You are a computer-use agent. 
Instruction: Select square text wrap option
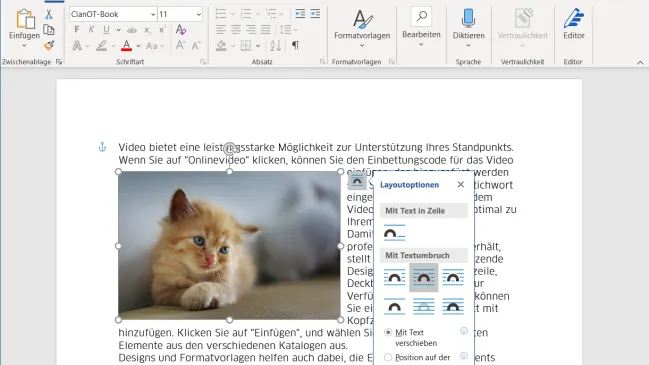point(394,277)
